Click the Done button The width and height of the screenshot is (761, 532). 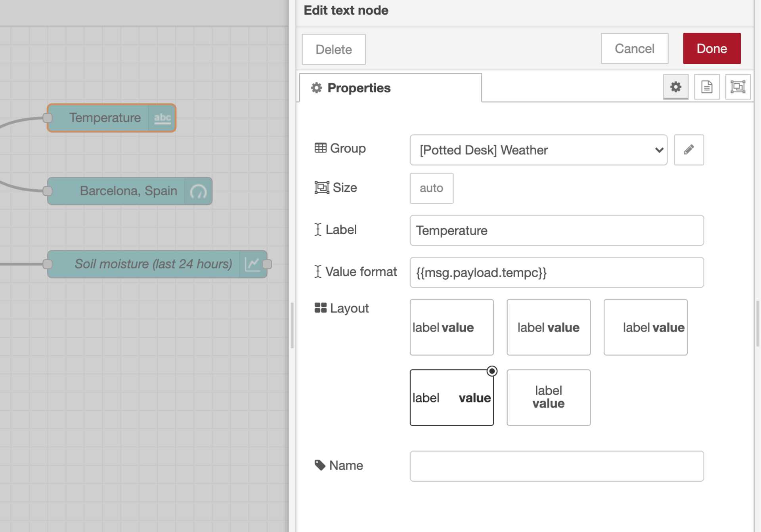pos(711,48)
